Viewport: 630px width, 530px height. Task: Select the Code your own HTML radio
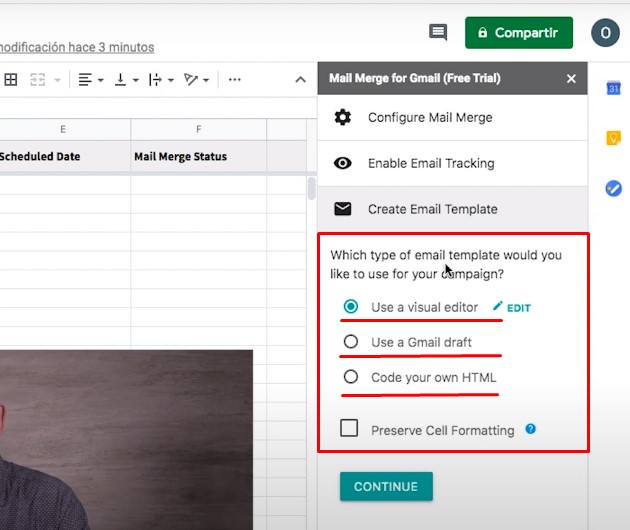(351, 377)
